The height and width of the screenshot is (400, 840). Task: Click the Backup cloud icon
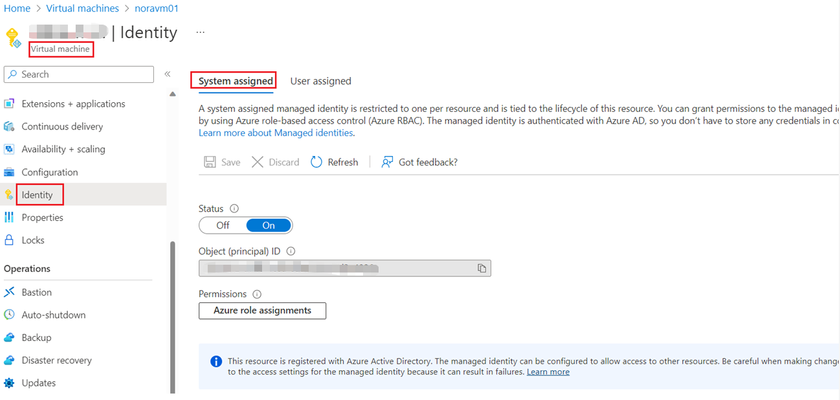(9, 338)
